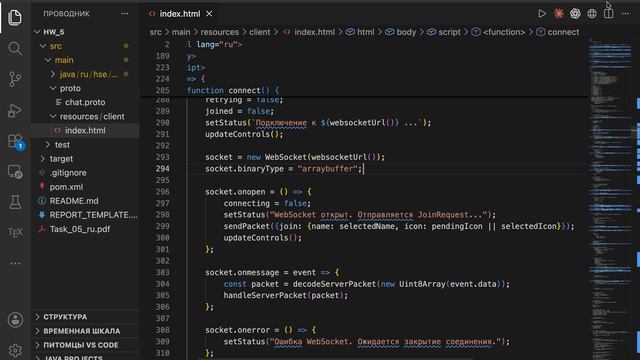Click line number 296 in gutter

(162, 192)
